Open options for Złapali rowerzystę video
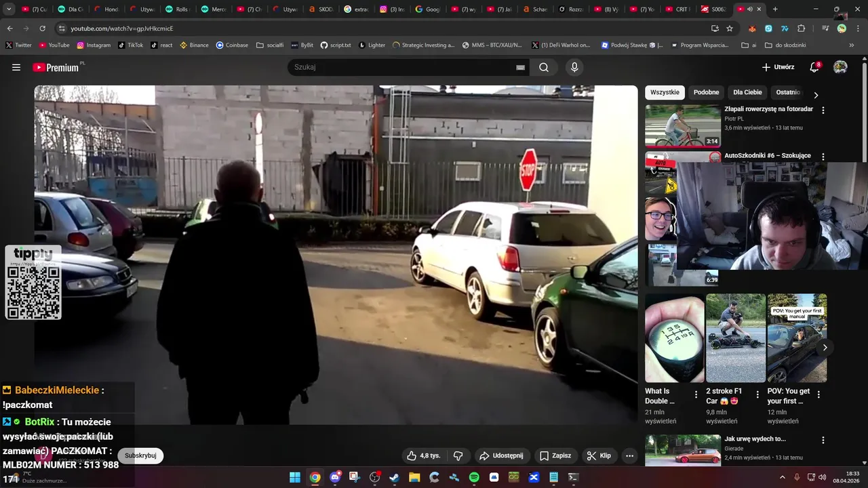868x488 pixels. [823, 110]
